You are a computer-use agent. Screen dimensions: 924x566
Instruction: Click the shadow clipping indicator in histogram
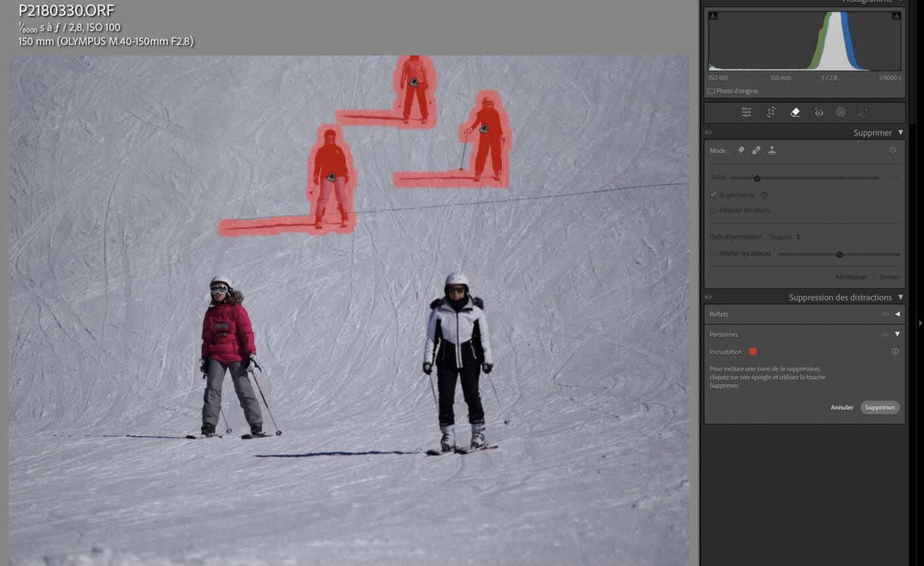click(713, 16)
